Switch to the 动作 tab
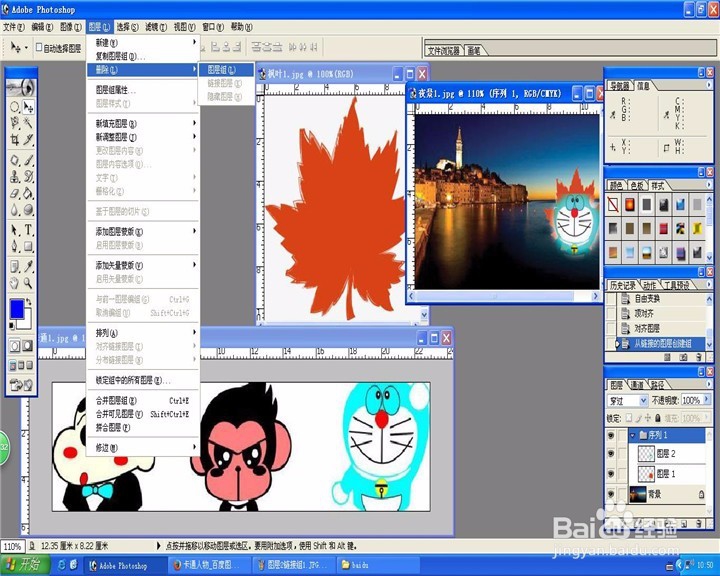The height and width of the screenshot is (576, 720). [649, 285]
